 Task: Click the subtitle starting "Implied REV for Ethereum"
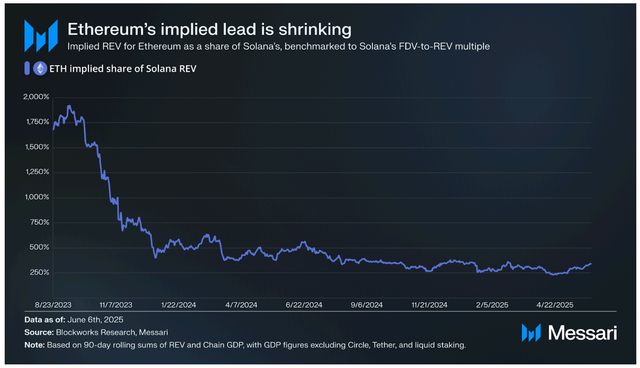click(x=278, y=47)
